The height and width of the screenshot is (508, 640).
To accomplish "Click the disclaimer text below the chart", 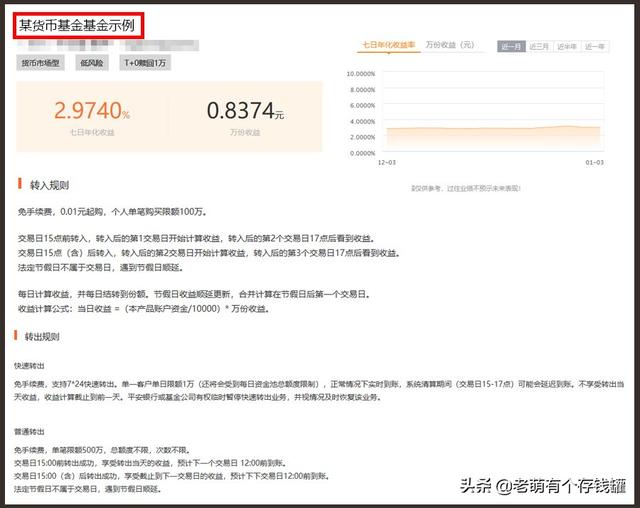I will click(466, 188).
